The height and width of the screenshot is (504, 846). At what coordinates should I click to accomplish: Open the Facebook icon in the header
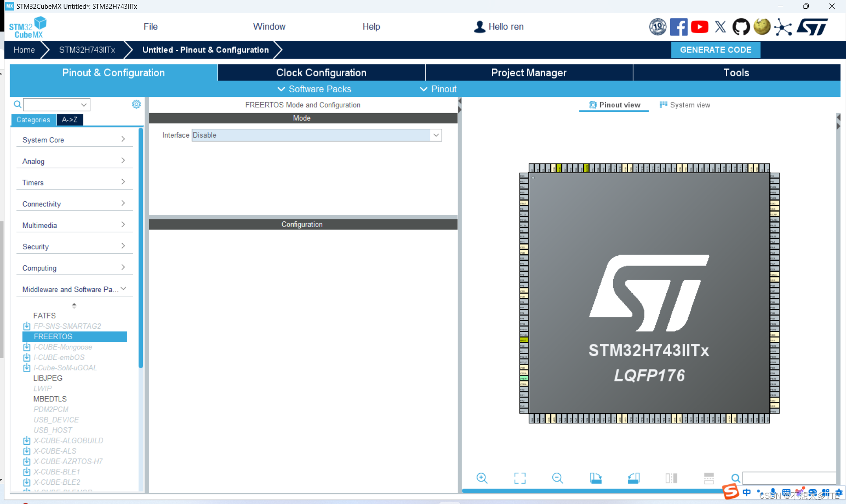point(679,27)
